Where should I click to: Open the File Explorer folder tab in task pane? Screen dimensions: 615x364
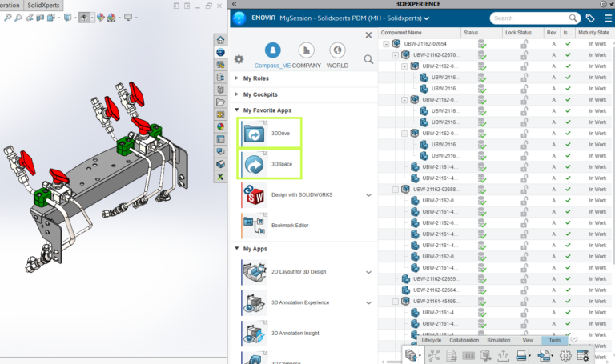pos(220,102)
